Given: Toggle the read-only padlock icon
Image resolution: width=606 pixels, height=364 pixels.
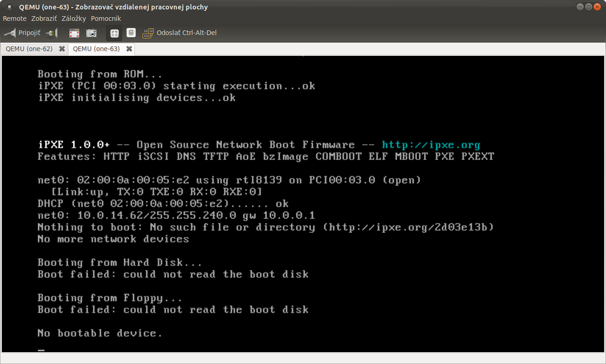Looking at the screenshot, I should click(131, 33).
